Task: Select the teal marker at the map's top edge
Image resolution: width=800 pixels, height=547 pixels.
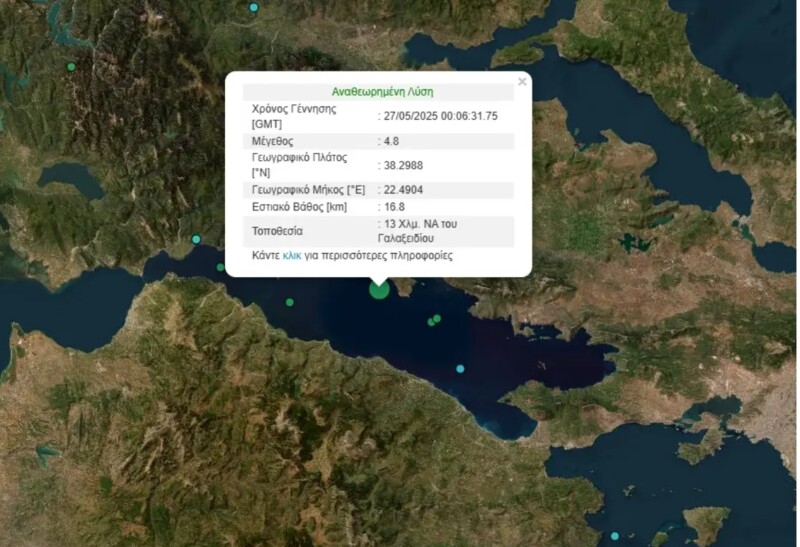Action: (x=254, y=7)
